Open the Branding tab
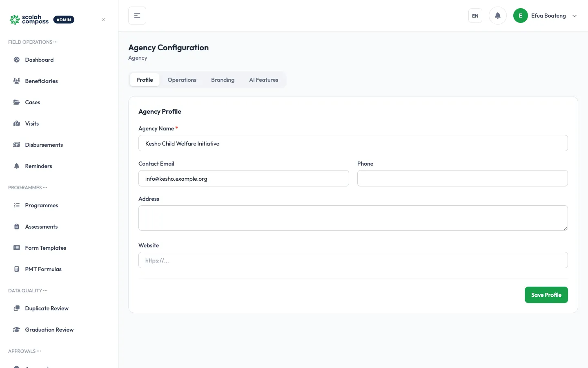Screen dimensions: 588x368 click(x=223, y=80)
